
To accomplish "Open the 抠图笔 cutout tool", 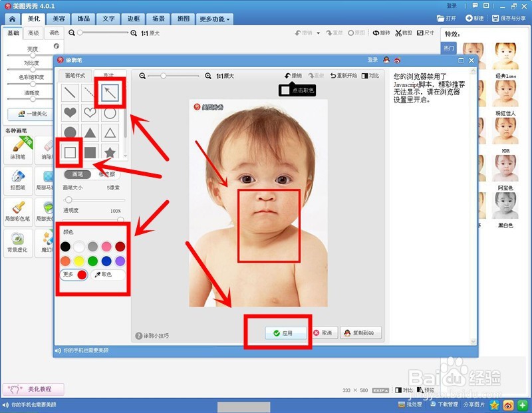I will tap(19, 180).
